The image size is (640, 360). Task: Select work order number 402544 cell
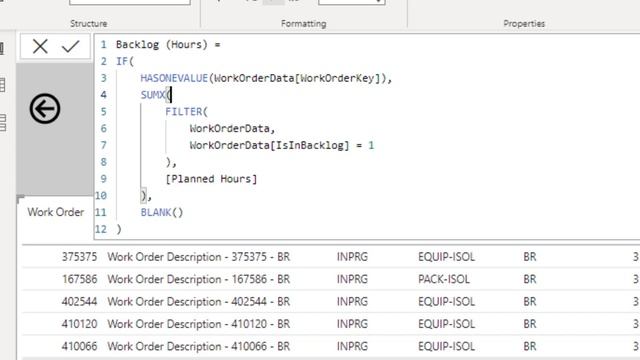(x=80, y=302)
